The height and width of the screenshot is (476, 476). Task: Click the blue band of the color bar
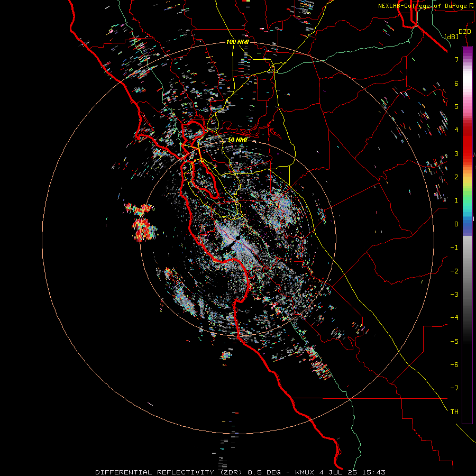pos(467,226)
